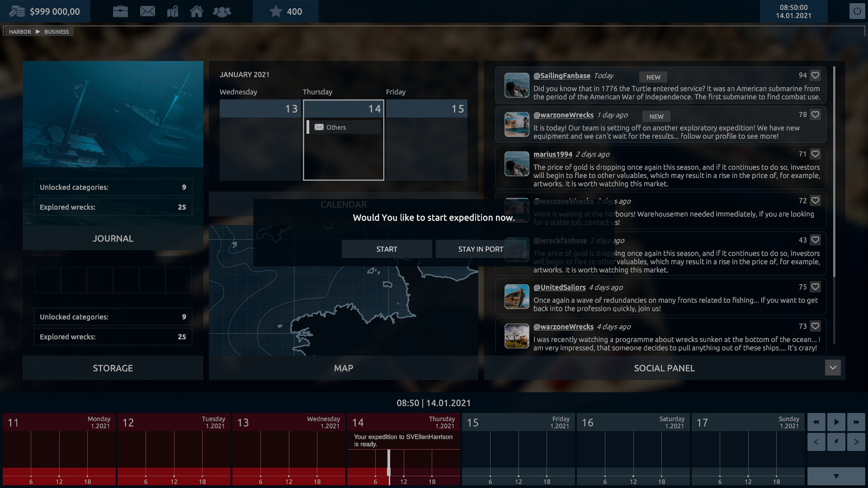Select the BUSINESS breadcrumb tab
868x488 pixels.
tap(56, 32)
